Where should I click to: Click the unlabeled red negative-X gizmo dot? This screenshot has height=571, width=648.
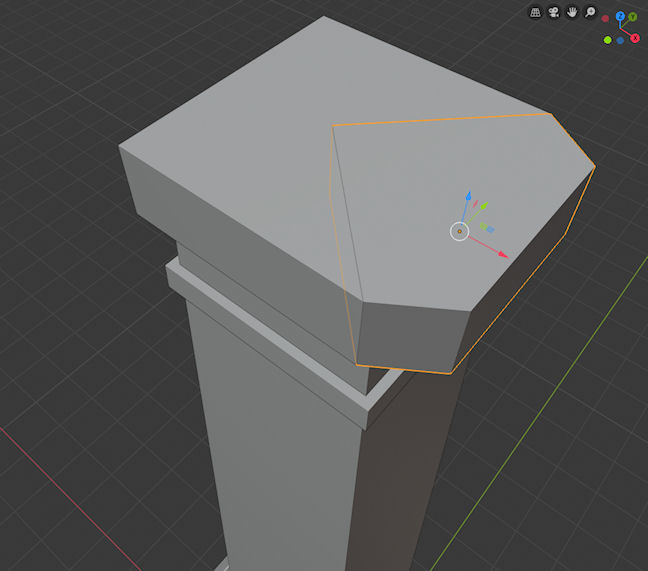coord(605,18)
